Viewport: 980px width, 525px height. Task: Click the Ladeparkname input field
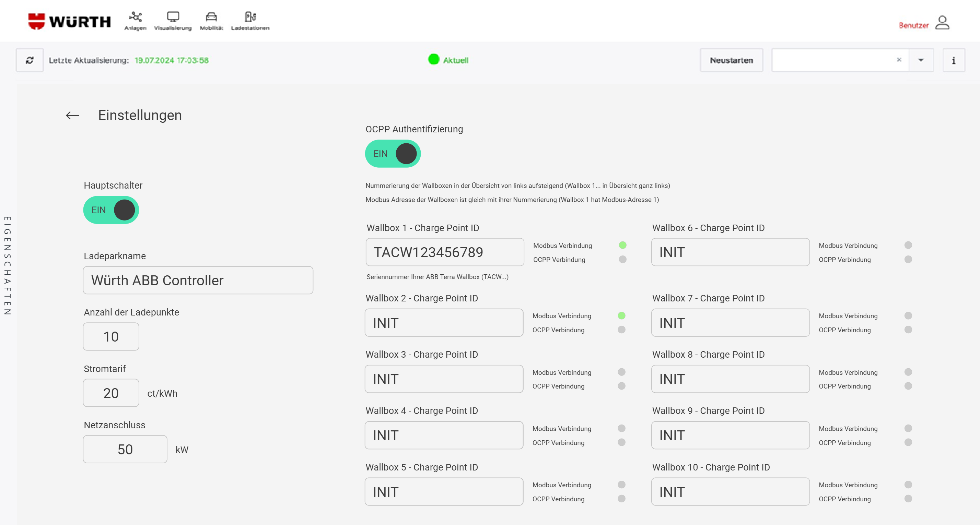[x=198, y=280]
